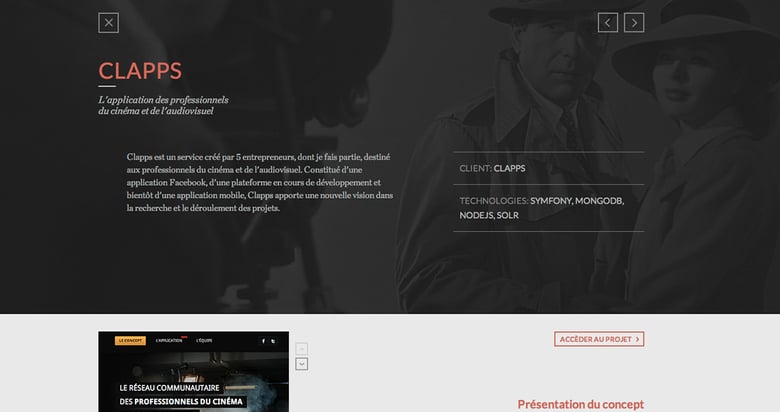Go to the next project
The height and width of the screenshot is (412, 780).
(634, 23)
